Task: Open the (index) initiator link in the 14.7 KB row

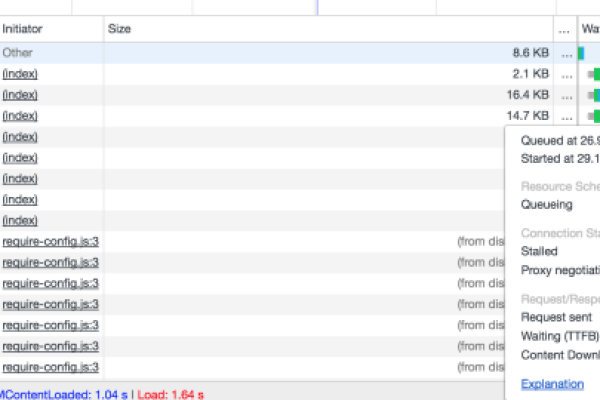Action: tap(20, 115)
